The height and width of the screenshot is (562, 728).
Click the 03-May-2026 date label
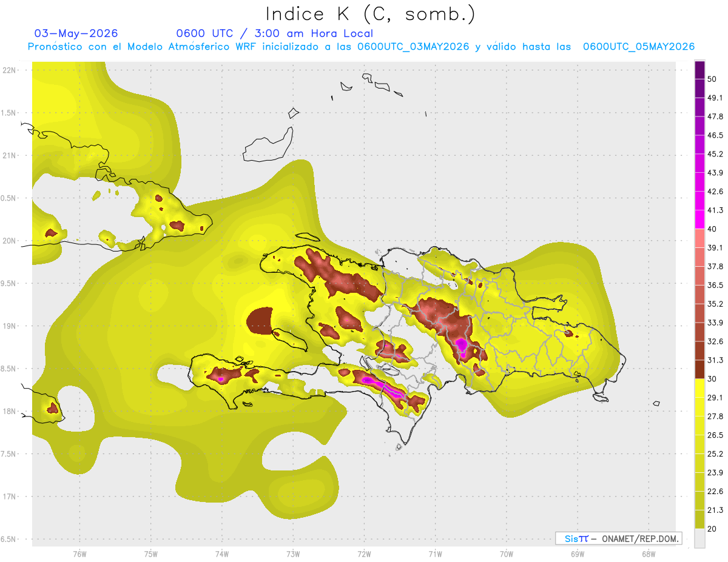76,33
